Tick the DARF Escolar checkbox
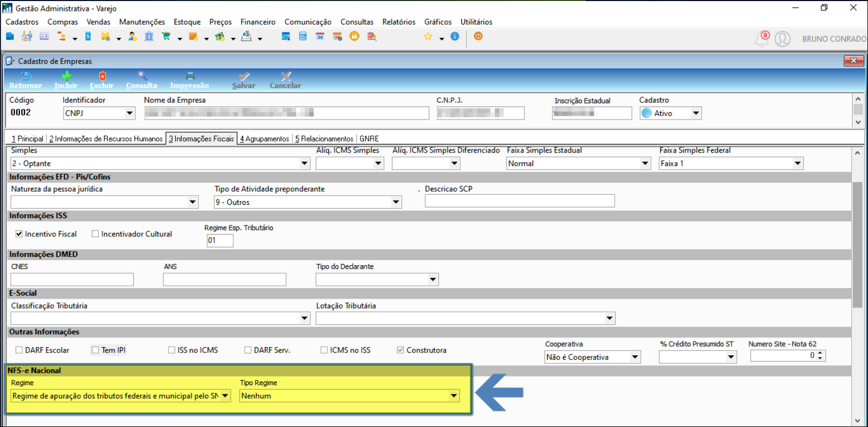This screenshot has width=868, height=427. [x=19, y=350]
